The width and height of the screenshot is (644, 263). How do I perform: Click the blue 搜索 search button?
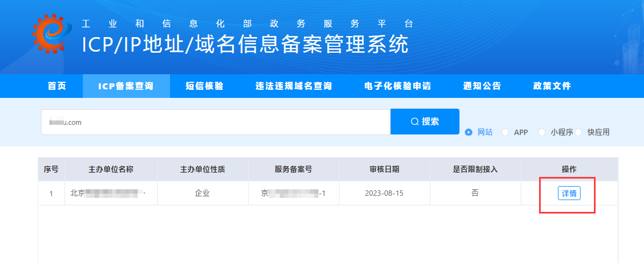pos(424,122)
